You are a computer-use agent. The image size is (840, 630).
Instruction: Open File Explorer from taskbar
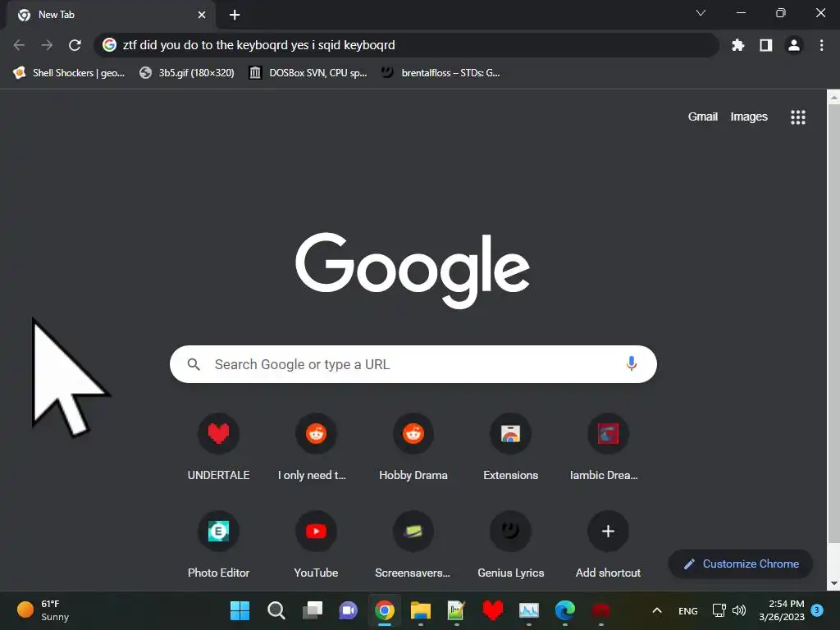[x=421, y=610]
